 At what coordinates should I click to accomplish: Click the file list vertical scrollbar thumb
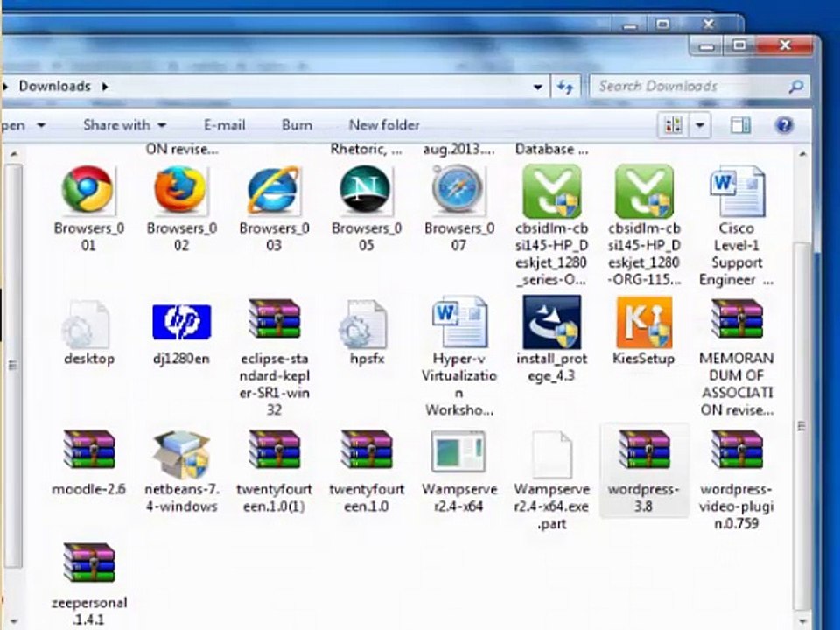[x=802, y=426]
